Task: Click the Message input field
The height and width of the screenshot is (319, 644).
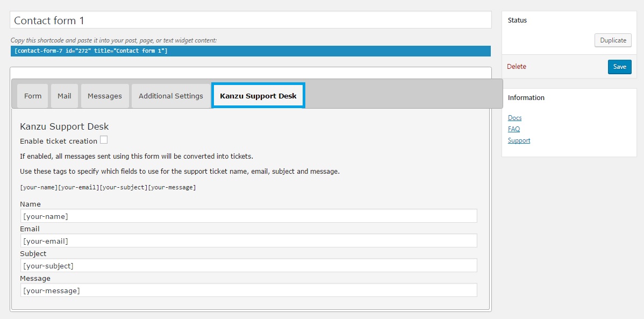Action: click(x=248, y=290)
